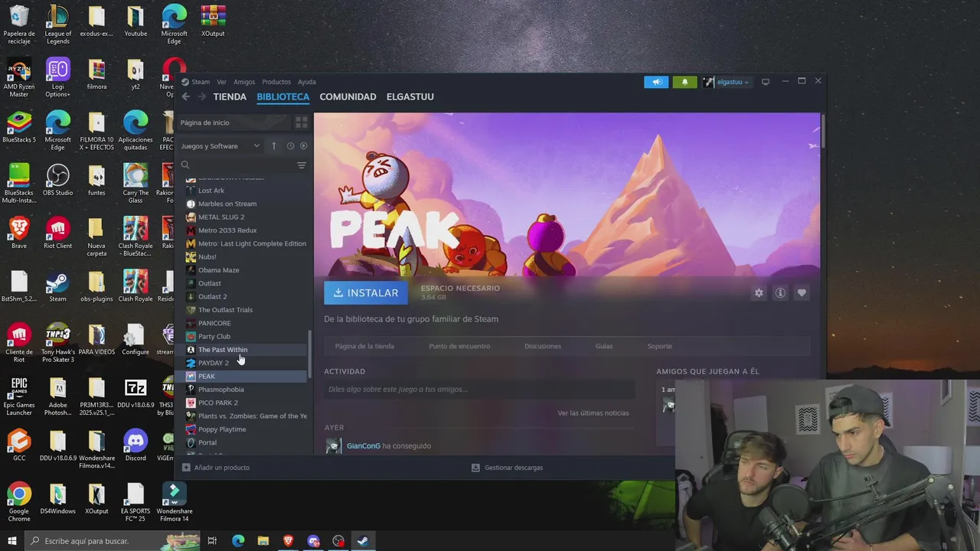
Task: Open the Discusiones link
Action: 543,346
